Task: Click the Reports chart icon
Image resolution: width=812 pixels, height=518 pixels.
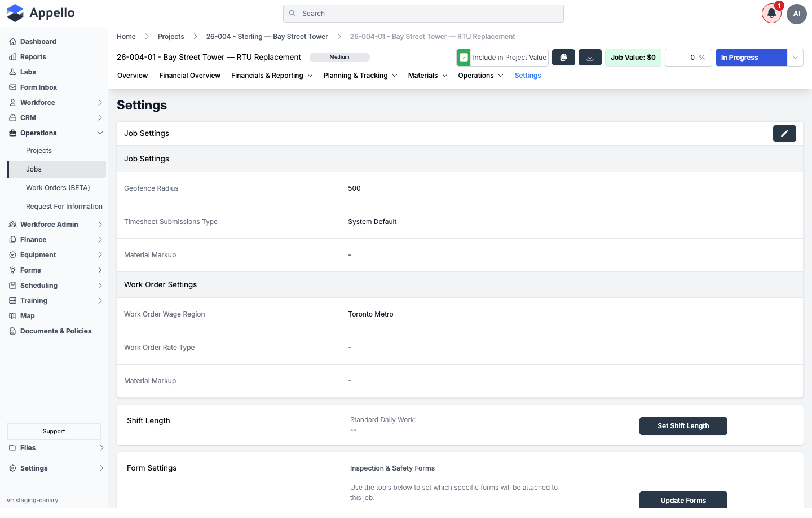Action: click(12, 57)
